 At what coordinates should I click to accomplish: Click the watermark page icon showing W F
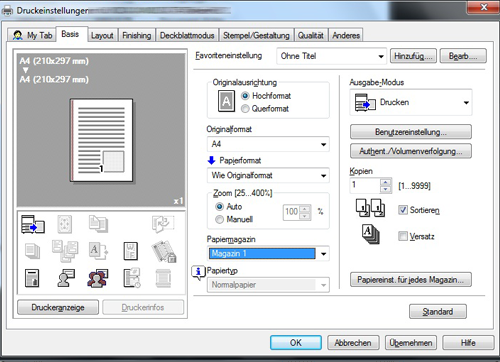[x=130, y=251]
